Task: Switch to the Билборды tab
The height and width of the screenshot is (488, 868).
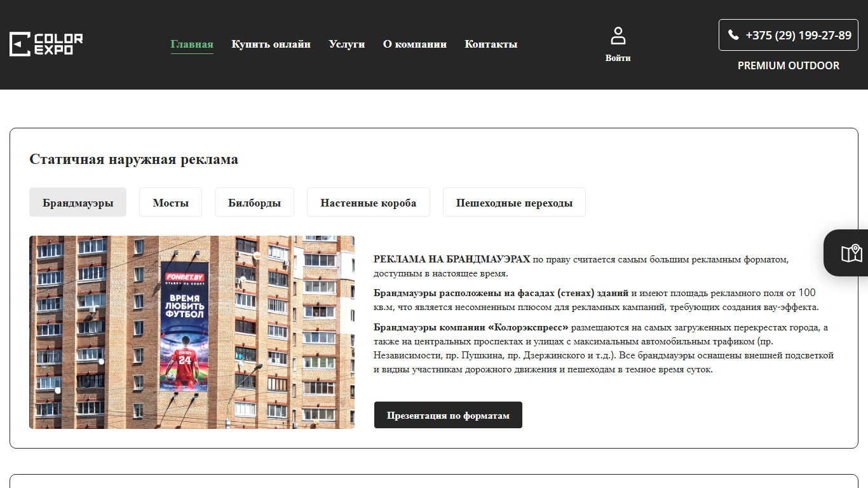Action: coord(254,202)
